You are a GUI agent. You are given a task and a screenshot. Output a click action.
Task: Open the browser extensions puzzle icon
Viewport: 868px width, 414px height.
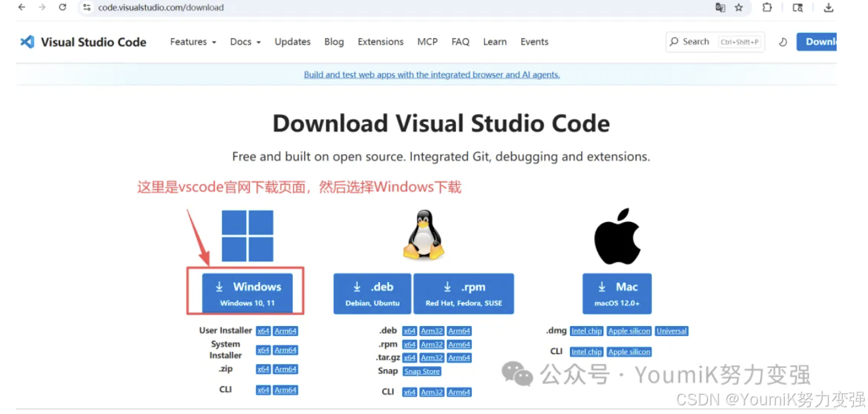point(767,7)
